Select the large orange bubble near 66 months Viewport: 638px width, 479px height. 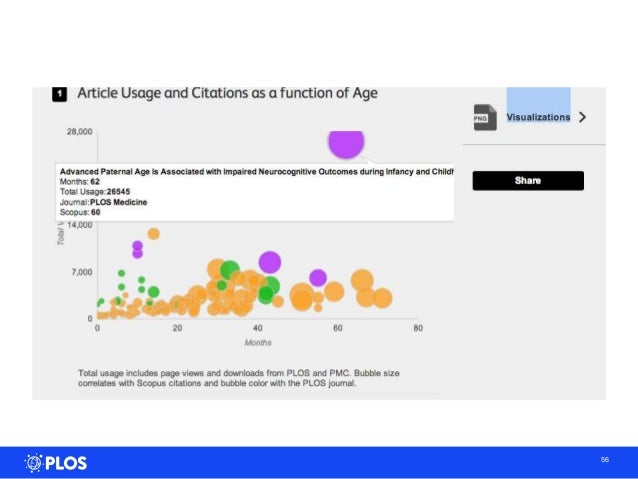point(362,282)
